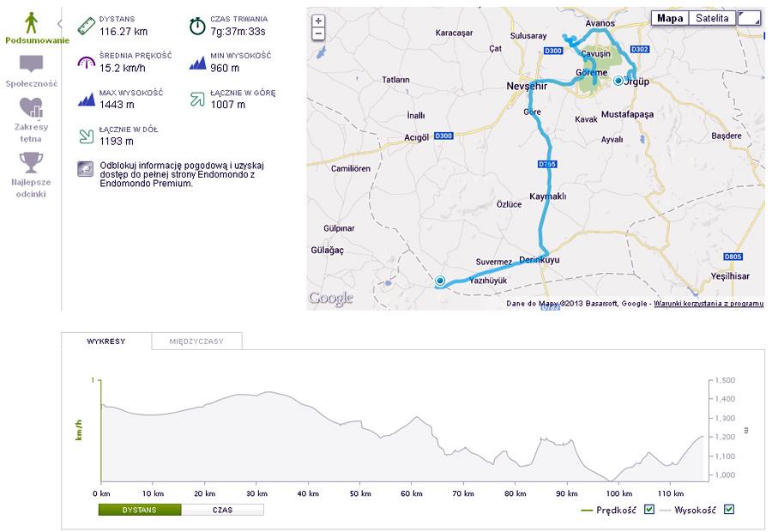Click the 100 km mark on chart axis

click(x=618, y=493)
